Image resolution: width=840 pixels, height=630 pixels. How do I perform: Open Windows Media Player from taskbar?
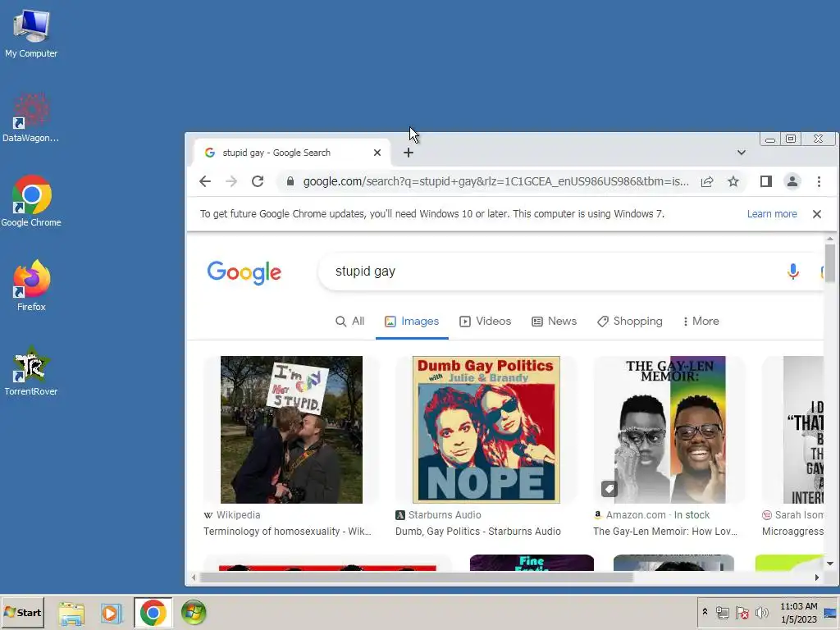[112, 612]
